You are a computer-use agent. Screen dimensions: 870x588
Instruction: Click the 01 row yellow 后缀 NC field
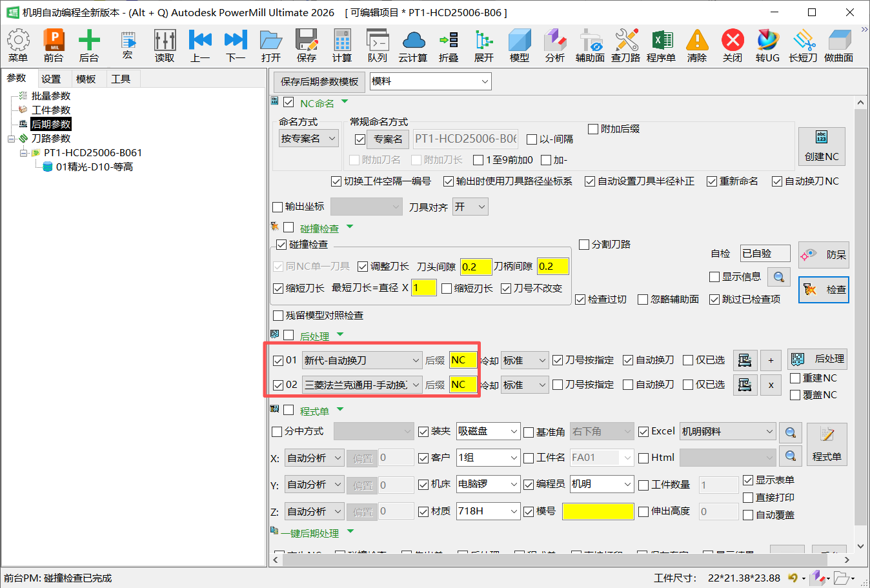click(463, 360)
